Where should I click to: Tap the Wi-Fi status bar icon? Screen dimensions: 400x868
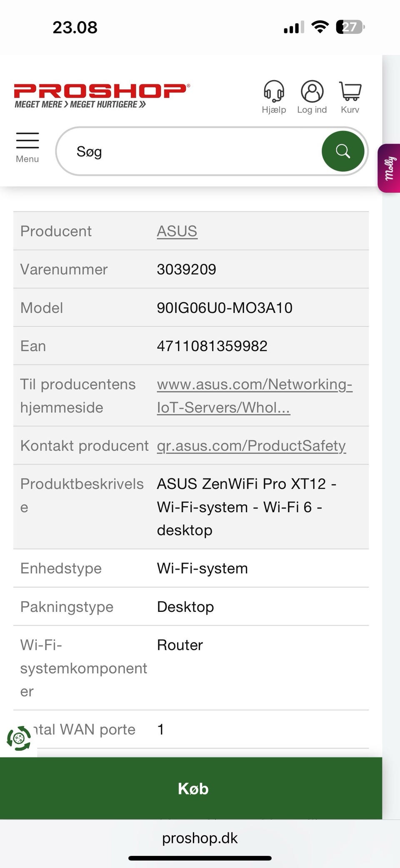coord(320,27)
